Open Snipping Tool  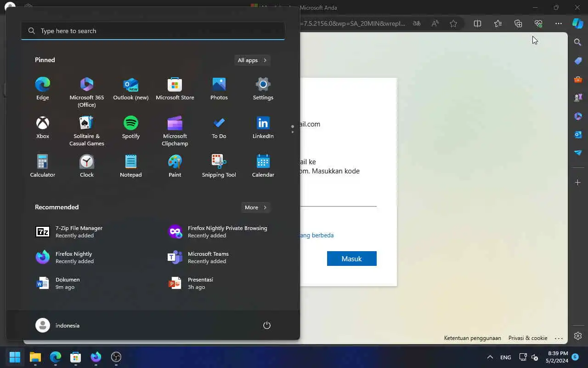(x=219, y=166)
